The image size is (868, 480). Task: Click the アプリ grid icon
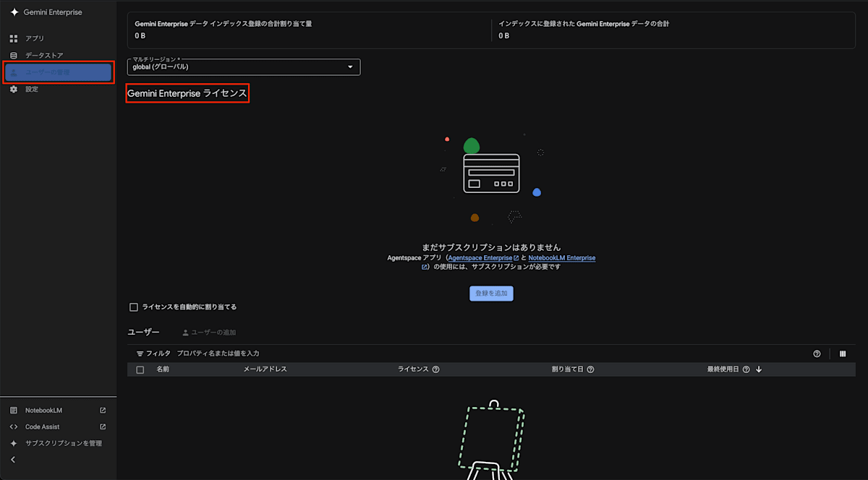click(14, 38)
